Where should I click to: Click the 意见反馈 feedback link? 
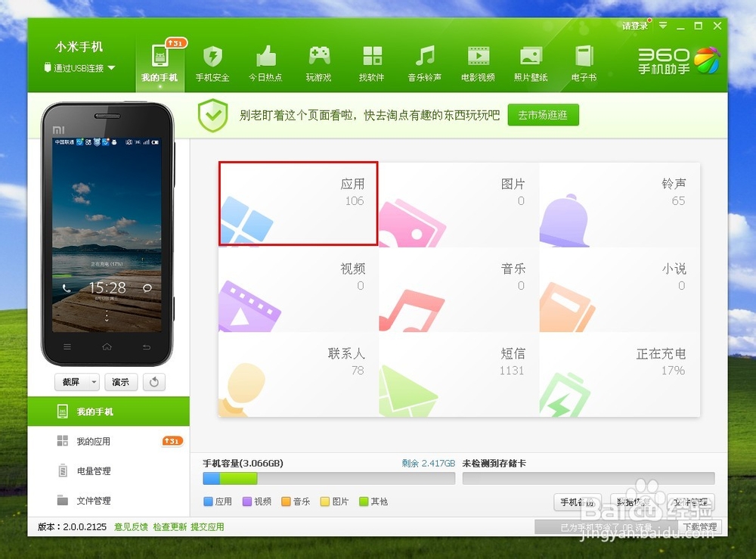pos(131,526)
